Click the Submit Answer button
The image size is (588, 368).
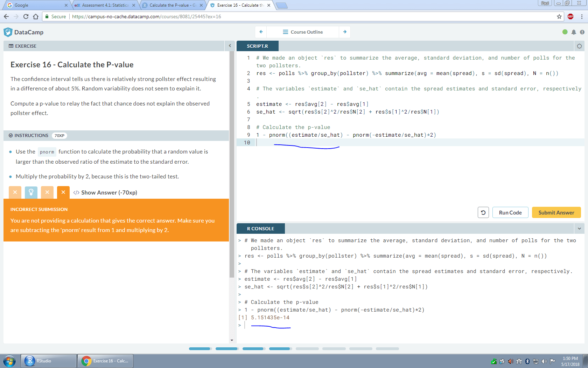tap(556, 212)
